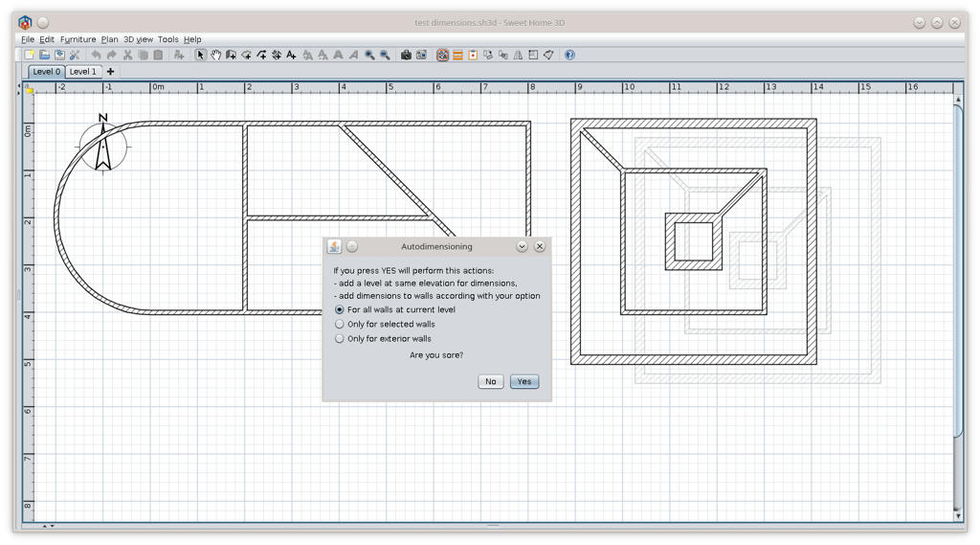The height and width of the screenshot is (545, 980).
Task: Click the Autodimensioning dialog's chevron roll-up button
Action: point(522,246)
